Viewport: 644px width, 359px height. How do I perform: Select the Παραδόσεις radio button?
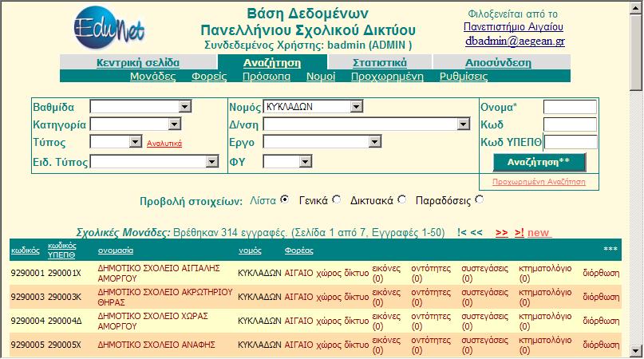click(x=480, y=199)
